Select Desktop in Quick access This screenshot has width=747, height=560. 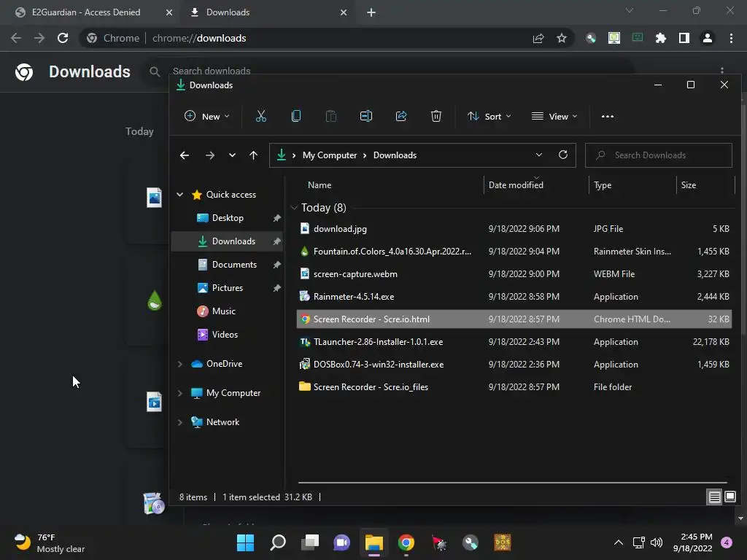click(x=227, y=217)
